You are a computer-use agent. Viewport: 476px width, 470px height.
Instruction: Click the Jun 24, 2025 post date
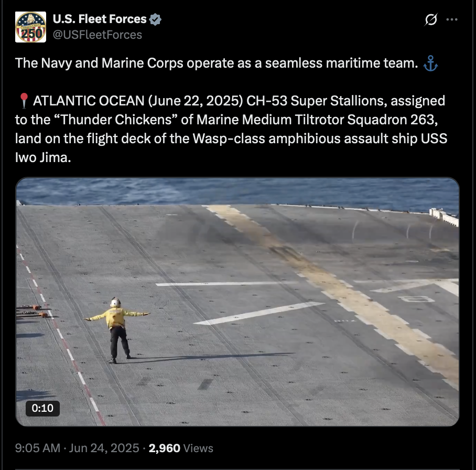pyautogui.click(x=104, y=448)
